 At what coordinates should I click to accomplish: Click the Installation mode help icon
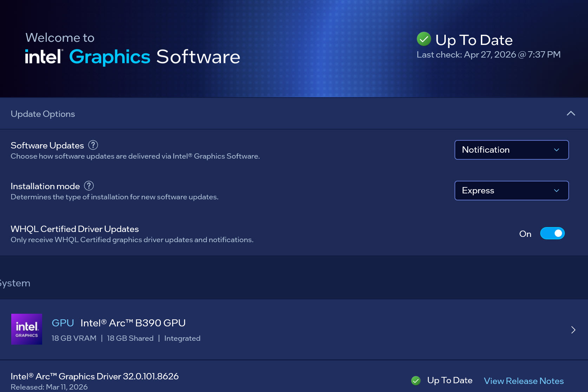pos(89,186)
